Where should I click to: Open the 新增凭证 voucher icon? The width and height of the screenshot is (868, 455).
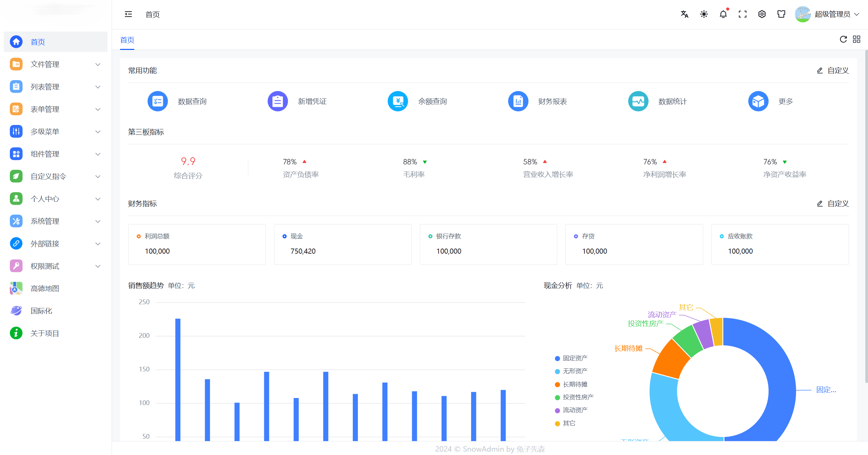(277, 101)
